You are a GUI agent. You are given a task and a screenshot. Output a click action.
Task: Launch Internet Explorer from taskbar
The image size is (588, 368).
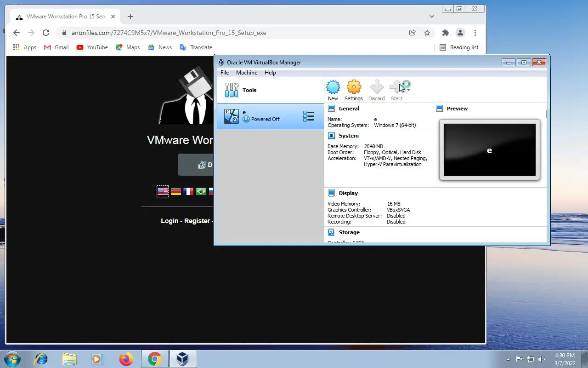41,359
